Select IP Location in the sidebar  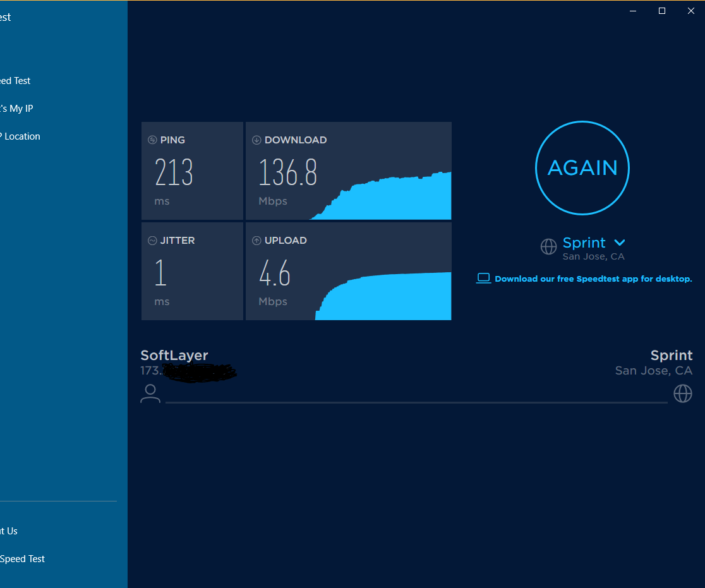20,136
